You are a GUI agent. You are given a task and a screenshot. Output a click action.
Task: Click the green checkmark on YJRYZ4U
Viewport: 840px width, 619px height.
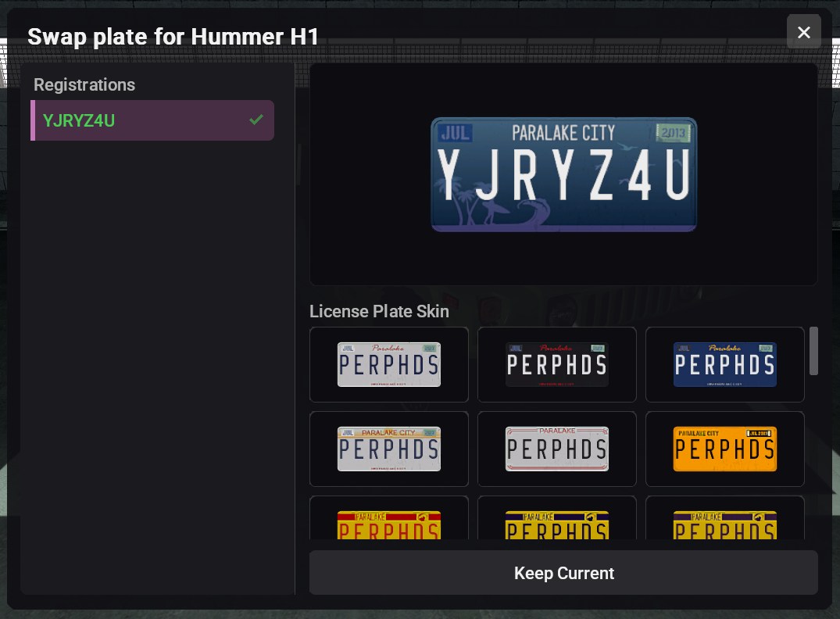click(x=256, y=120)
